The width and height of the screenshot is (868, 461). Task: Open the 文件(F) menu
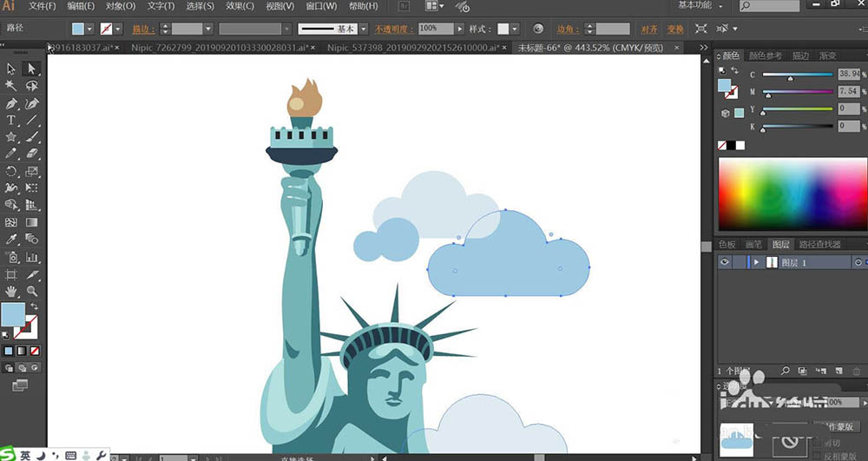pos(42,6)
